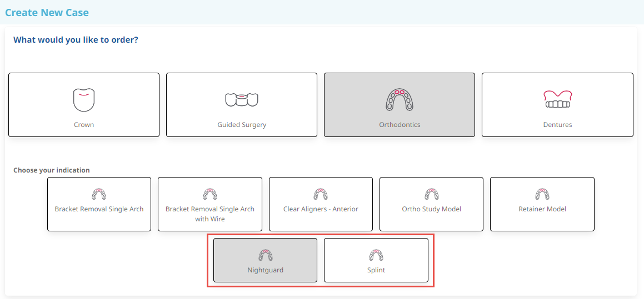
Task: Click the Guided Surgery implant guide icon
Action: 242,100
